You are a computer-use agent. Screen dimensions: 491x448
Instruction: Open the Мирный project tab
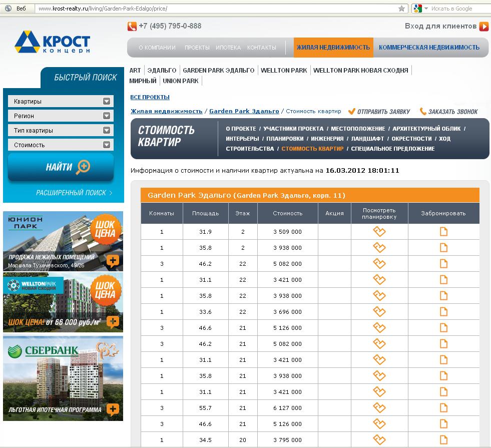[143, 81]
